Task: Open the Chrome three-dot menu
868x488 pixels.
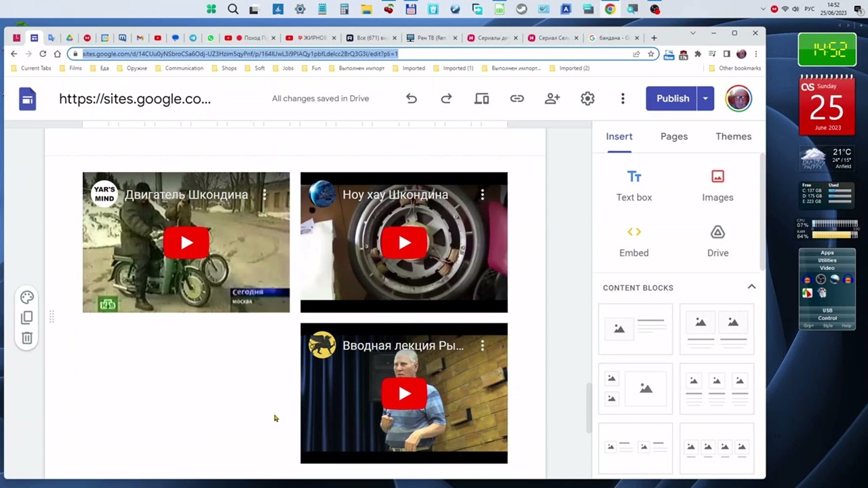Action: coord(756,54)
